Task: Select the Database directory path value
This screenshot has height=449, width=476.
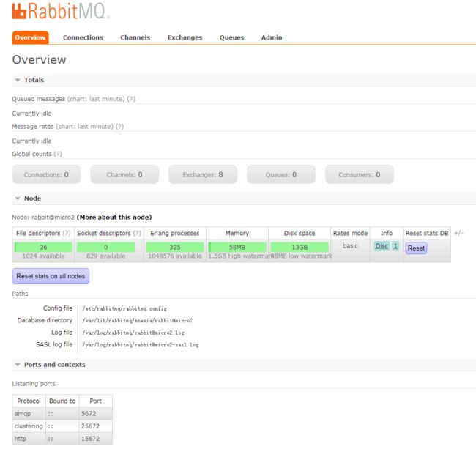Action: coord(137,321)
